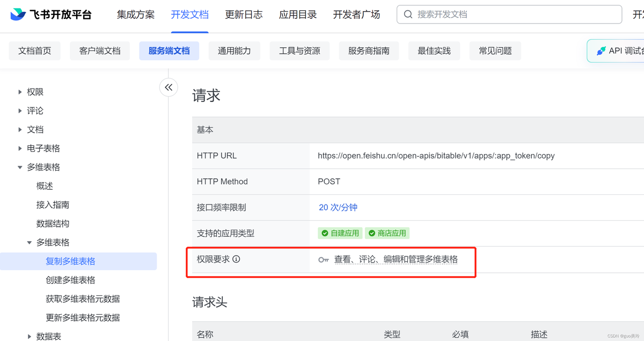Expand the 权限 tree section
Screen dimensions: 644x341
[x=20, y=92]
